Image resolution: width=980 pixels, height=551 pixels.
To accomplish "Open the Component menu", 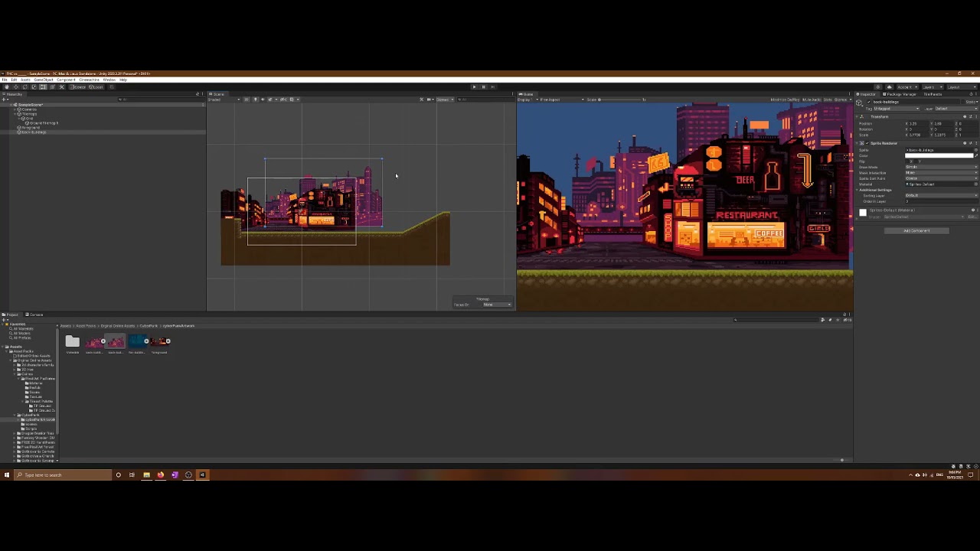I will [66, 80].
